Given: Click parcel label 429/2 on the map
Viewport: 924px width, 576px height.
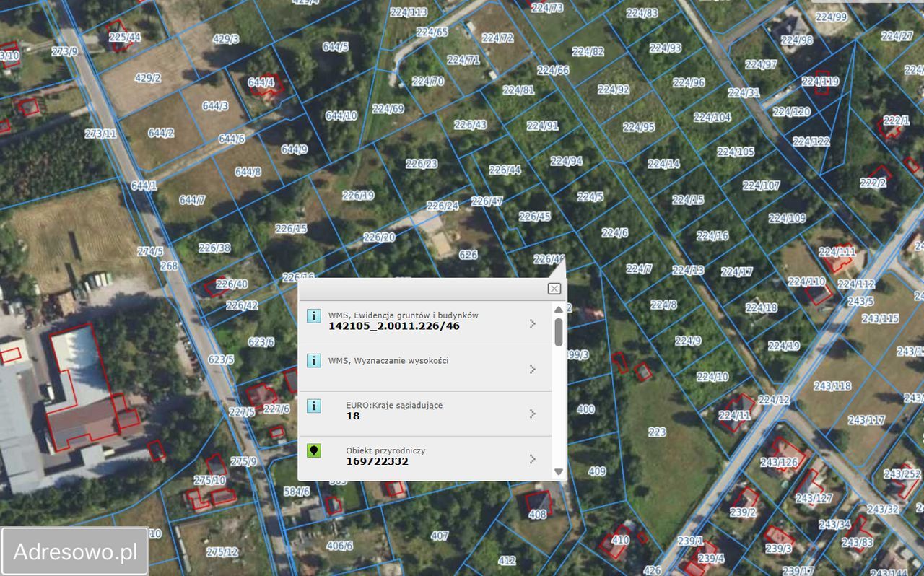Looking at the screenshot, I should click(x=148, y=77).
